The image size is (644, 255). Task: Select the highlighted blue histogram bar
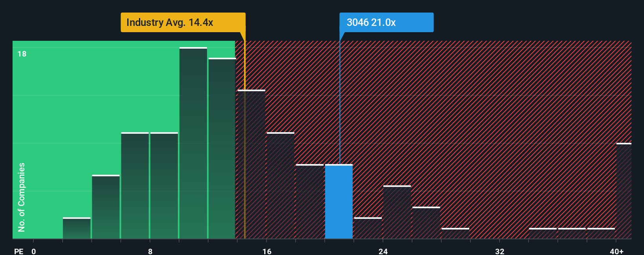coord(339,202)
